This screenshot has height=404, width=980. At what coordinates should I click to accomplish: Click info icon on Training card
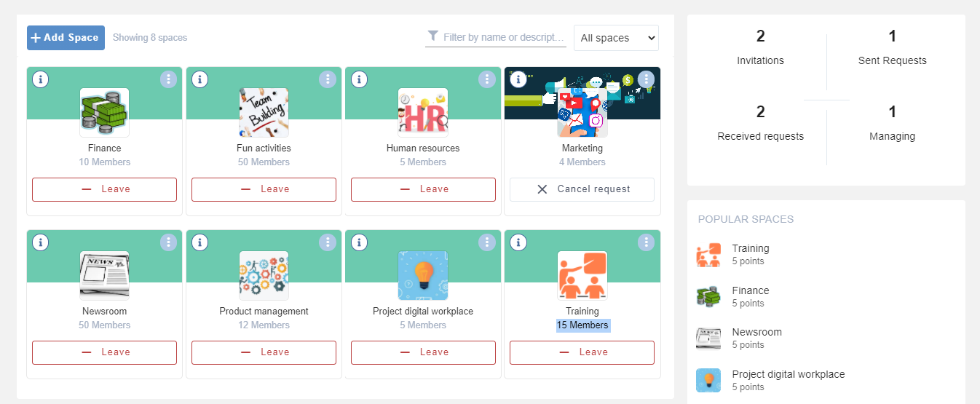[518, 242]
